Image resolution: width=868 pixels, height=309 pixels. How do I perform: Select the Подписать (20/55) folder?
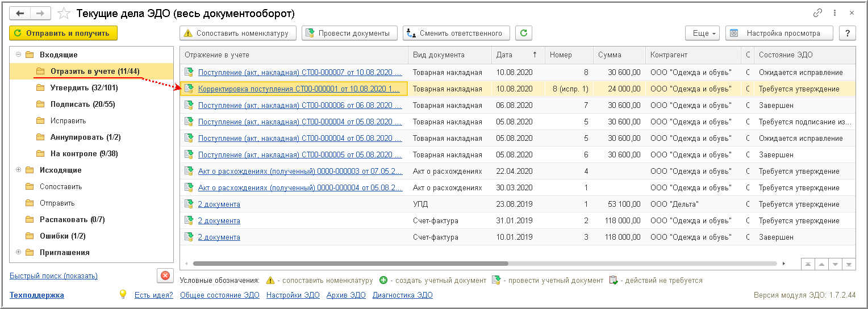coord(82,104)
